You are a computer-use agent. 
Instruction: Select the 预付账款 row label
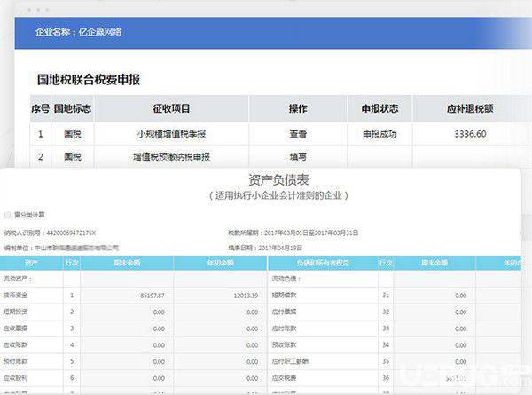pos(15,361)
